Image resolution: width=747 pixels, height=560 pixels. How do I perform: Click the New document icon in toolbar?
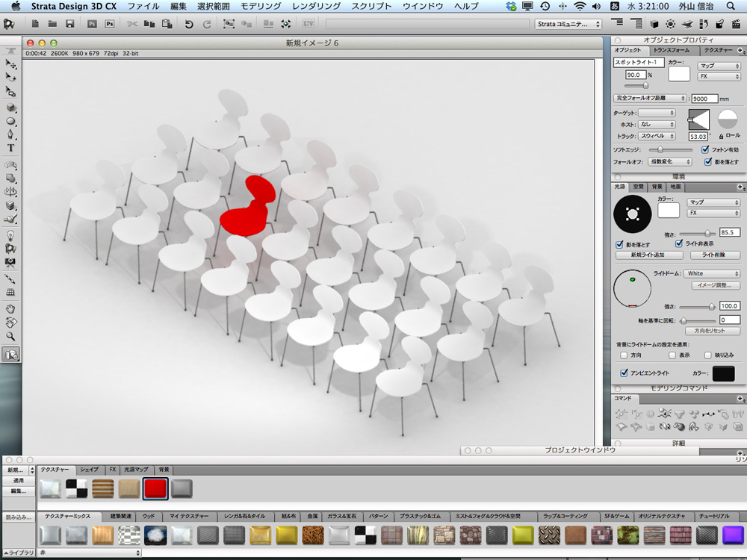coord(35,24)
